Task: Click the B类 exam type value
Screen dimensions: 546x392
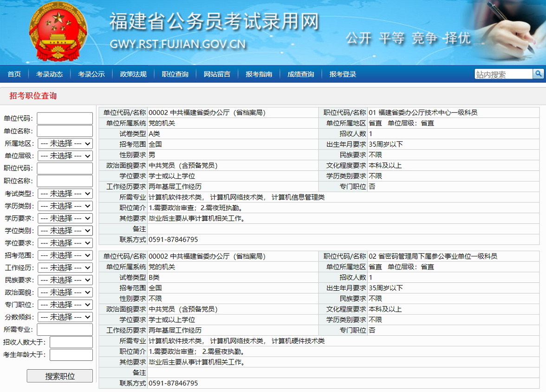Action: (x=154, y=277)
